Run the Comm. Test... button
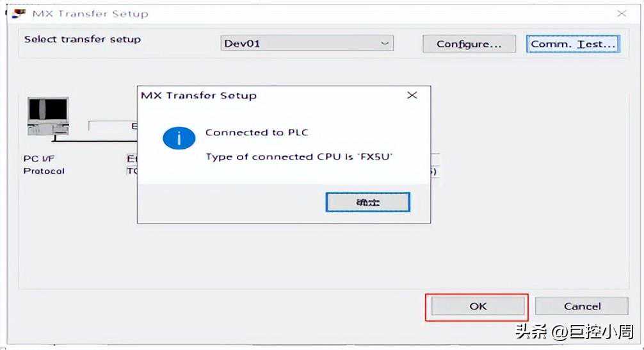Image resolution: width=644 pixels, height=350 pixels. coord(573,44)
